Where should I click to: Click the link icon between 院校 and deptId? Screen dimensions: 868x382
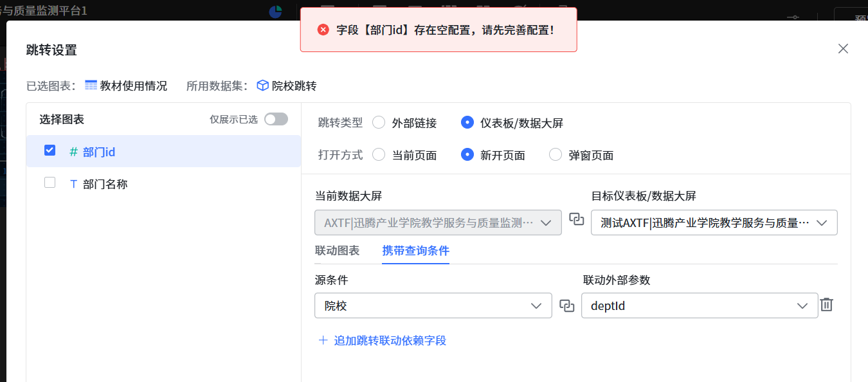[x=566, y=305]
